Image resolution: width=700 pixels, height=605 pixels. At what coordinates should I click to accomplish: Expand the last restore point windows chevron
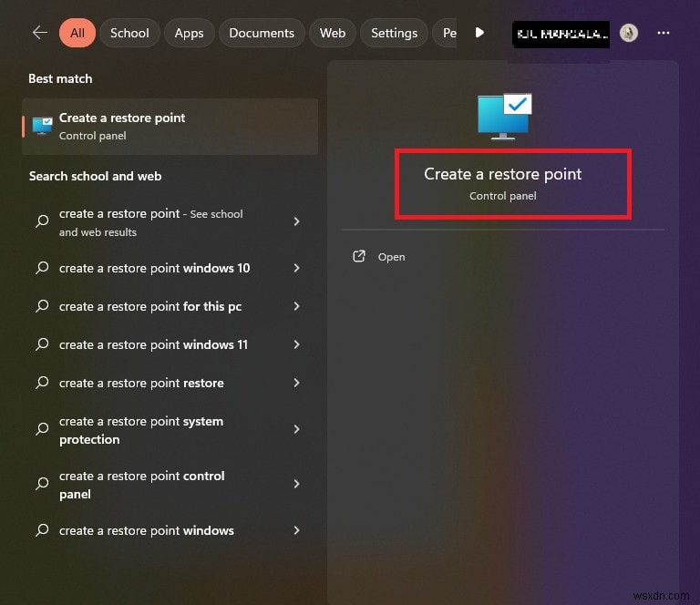(296, 530)
